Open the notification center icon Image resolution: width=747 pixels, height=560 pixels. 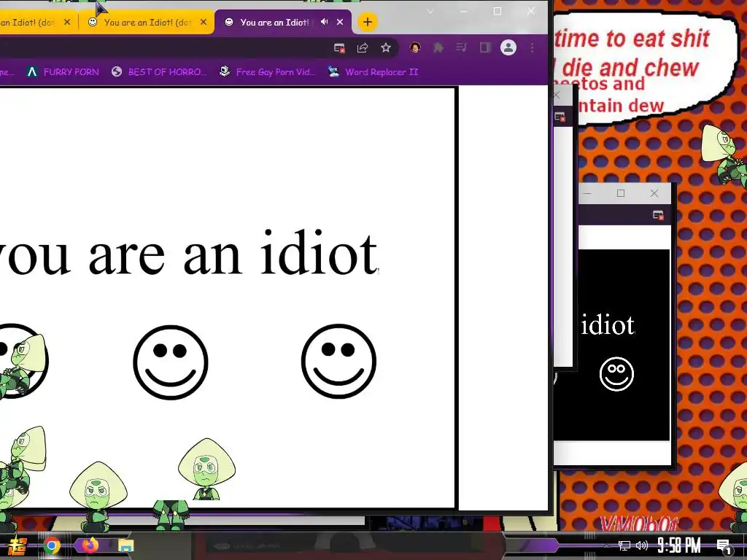pyautogui.click(x=724, y=547)
